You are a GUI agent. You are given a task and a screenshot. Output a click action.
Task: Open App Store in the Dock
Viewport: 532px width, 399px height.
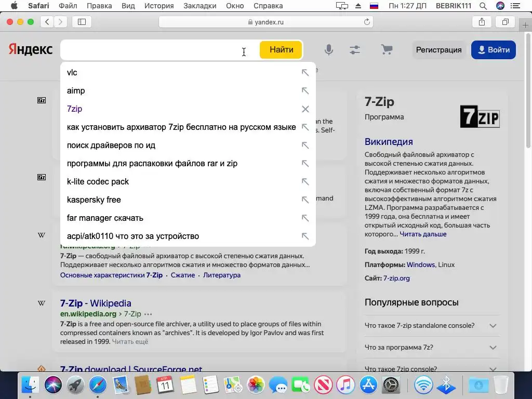368,385
